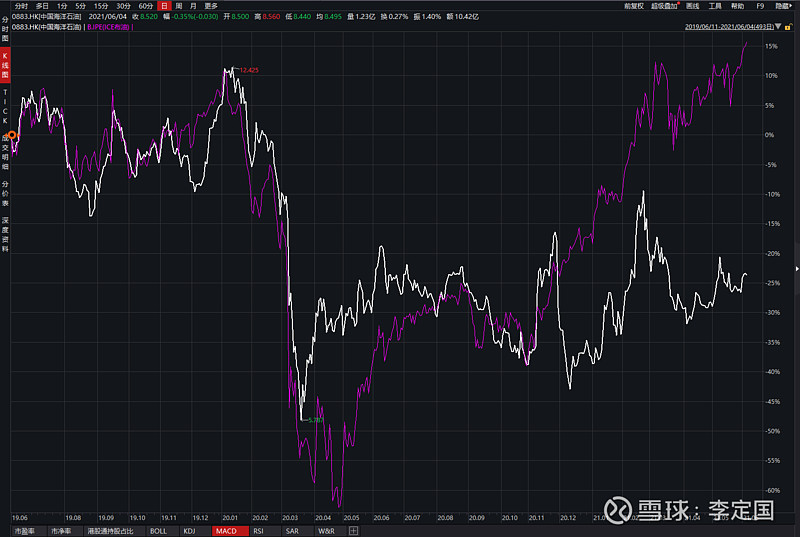Viewport: 800px width, 537px height.
Task: Select the 港股通持股占比 indicator
Action: click(x=110, y=531)
